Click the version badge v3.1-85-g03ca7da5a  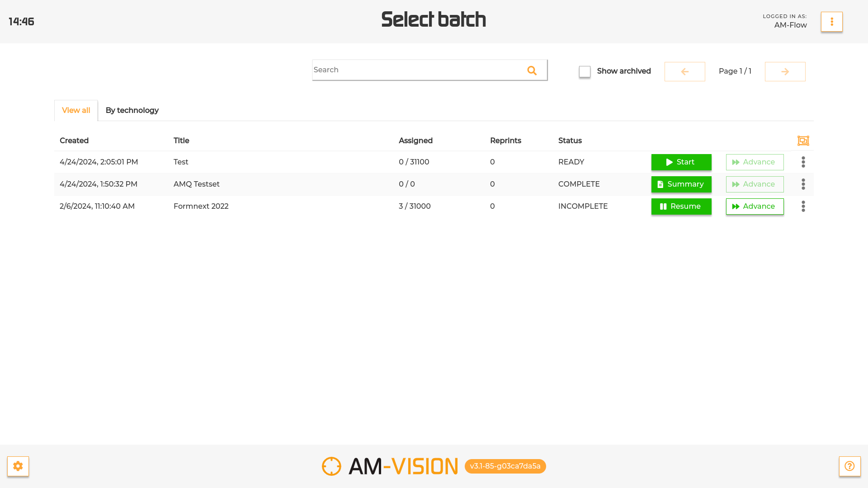pos(505,466)
